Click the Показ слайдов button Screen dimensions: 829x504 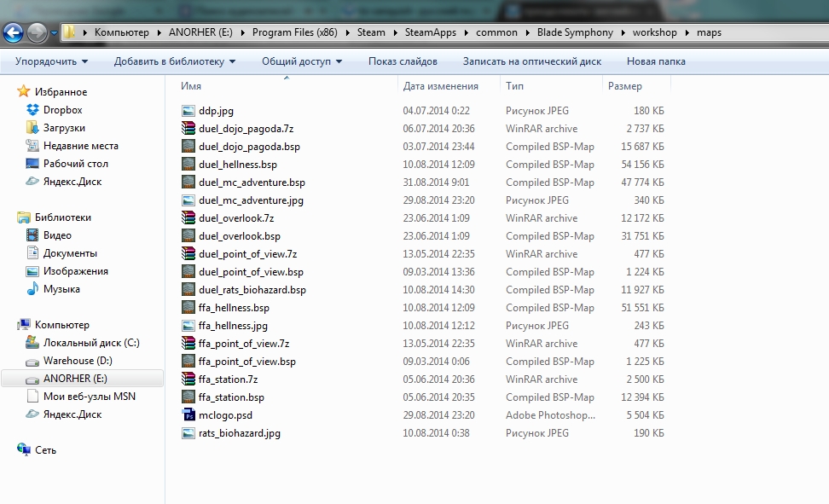point(403,61)
